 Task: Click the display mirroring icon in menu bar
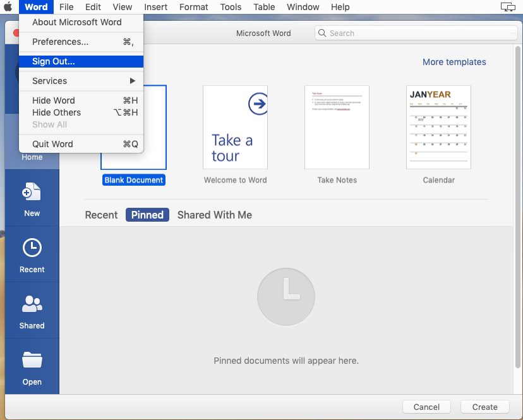508,7
